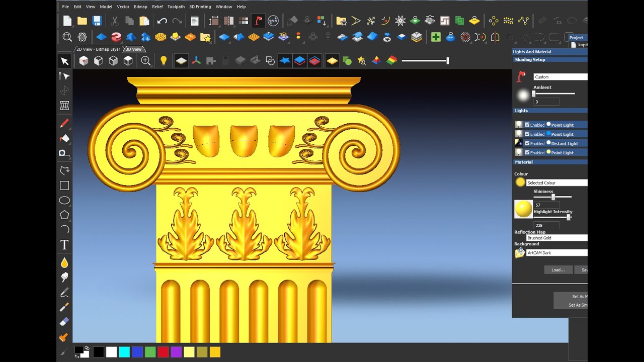644x362 pixels.
Task: Open the Brushed Gold reflection map dropdown
Action: (557, 238)
